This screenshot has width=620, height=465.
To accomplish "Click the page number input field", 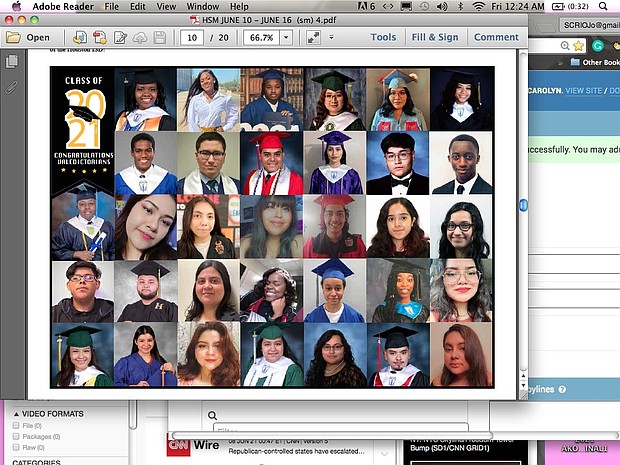I will point(191,37).
